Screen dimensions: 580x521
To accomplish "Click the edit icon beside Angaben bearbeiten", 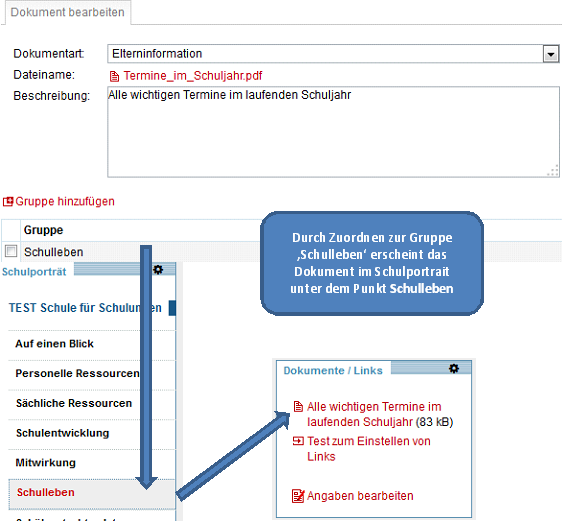I will click(298, 496).
